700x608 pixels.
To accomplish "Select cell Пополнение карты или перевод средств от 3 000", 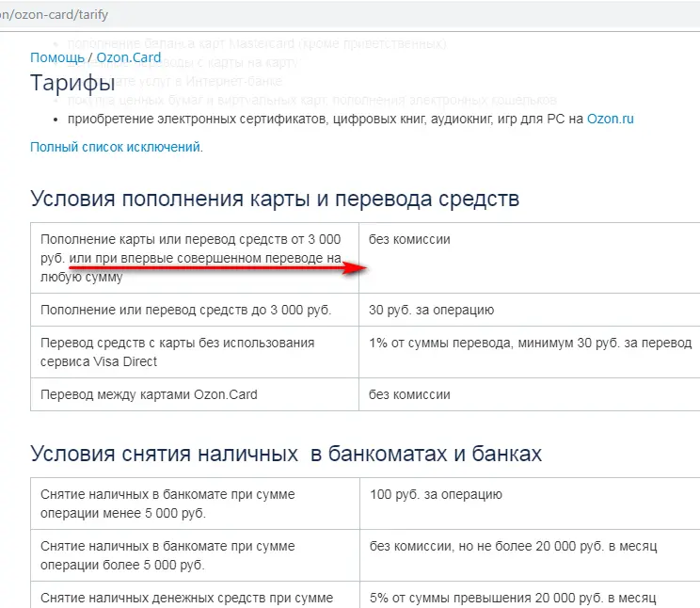I will (x=195, y=258).
